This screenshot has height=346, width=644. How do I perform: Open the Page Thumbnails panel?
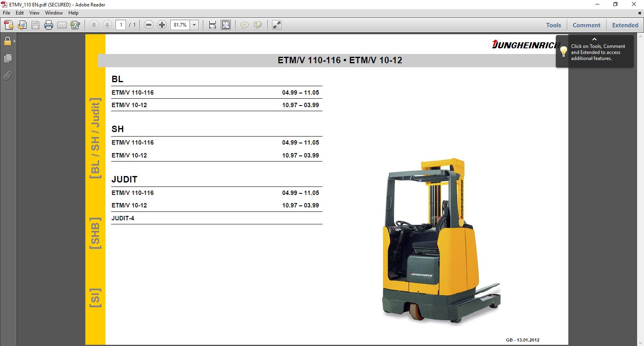click(8, 58)
